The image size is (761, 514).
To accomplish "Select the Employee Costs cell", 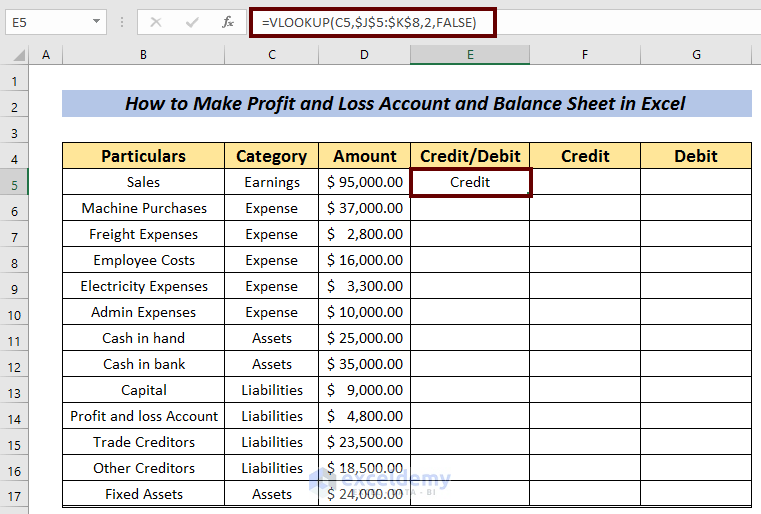I will pos(143,260).
